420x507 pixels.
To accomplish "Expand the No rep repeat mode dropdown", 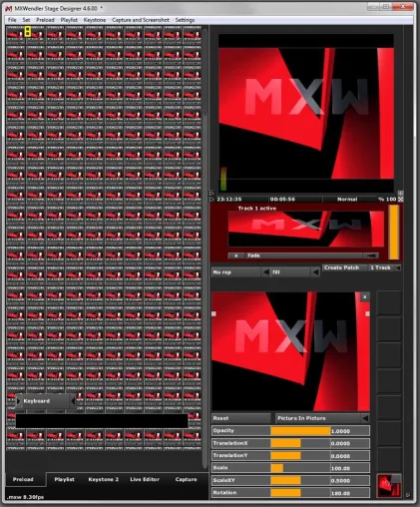I will click(x=265, y=272).
